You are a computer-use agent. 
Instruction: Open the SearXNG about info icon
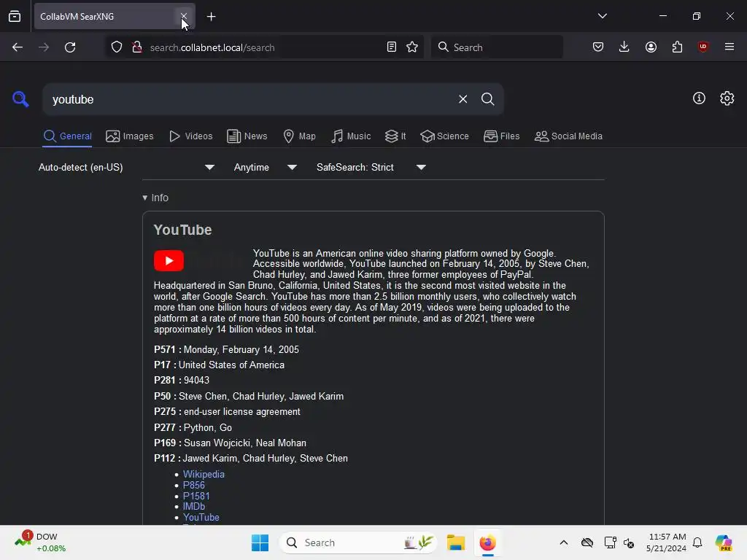click(x=699, y=98)
